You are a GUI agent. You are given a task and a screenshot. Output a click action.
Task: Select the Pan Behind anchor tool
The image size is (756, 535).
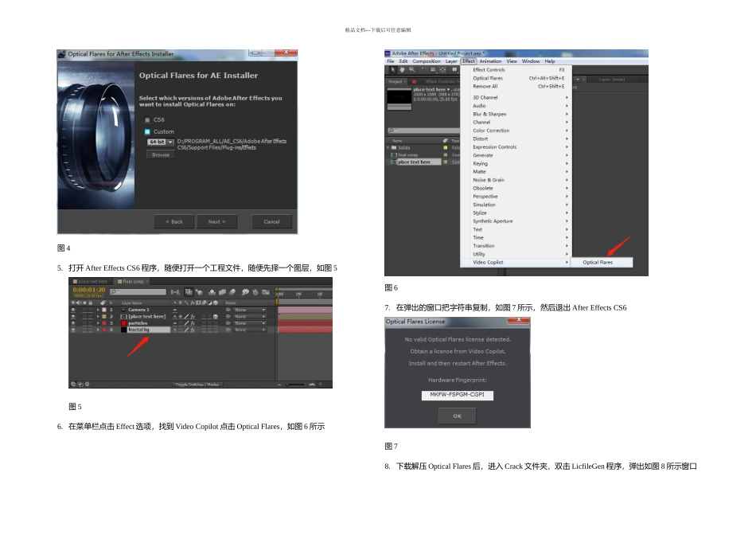click(443, 69)
